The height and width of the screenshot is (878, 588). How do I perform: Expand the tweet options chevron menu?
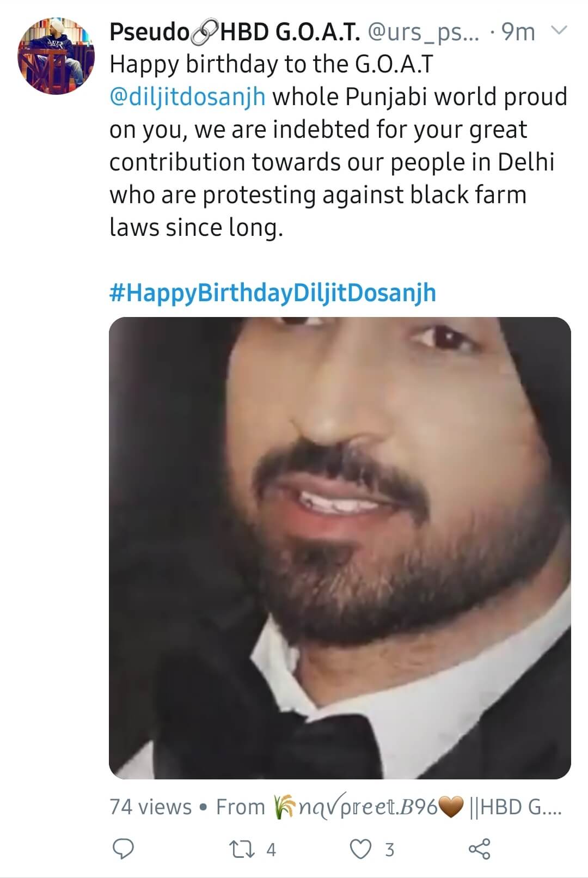[559, 30]
